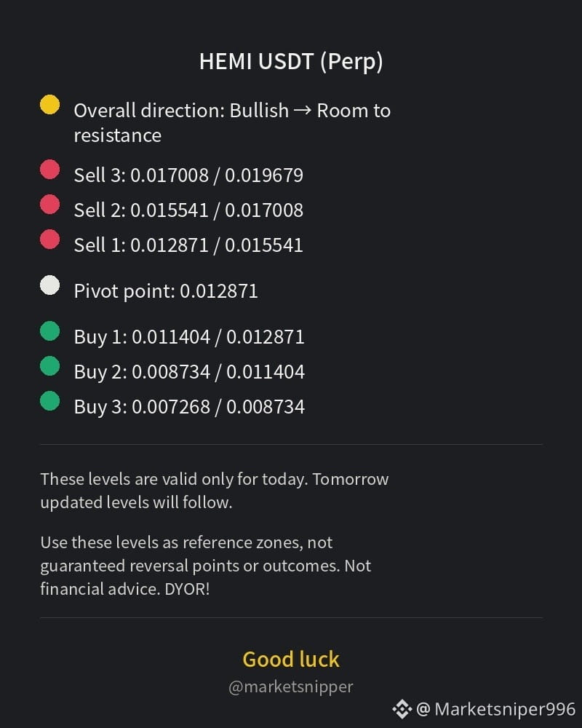Select the HEMI USDT (Perp) title

291,62
